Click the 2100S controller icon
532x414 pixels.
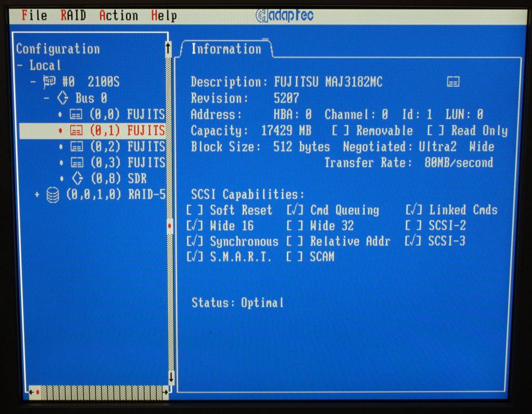click(x=49, y=82)
